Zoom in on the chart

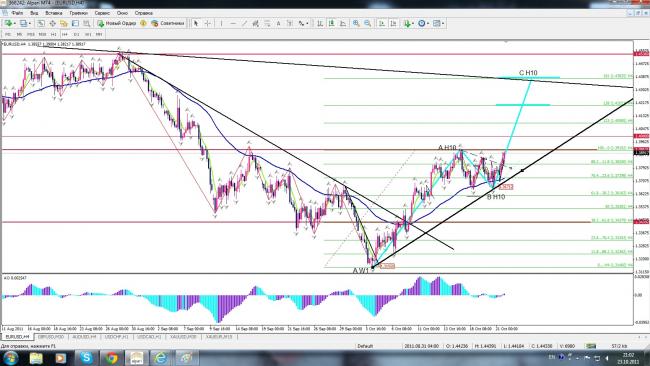[356, 24]
